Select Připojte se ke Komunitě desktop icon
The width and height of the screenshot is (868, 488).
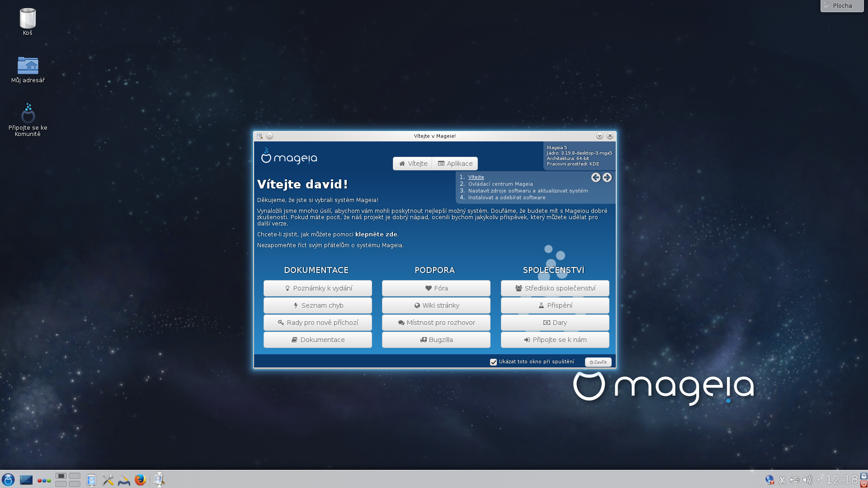pos(28,120)
